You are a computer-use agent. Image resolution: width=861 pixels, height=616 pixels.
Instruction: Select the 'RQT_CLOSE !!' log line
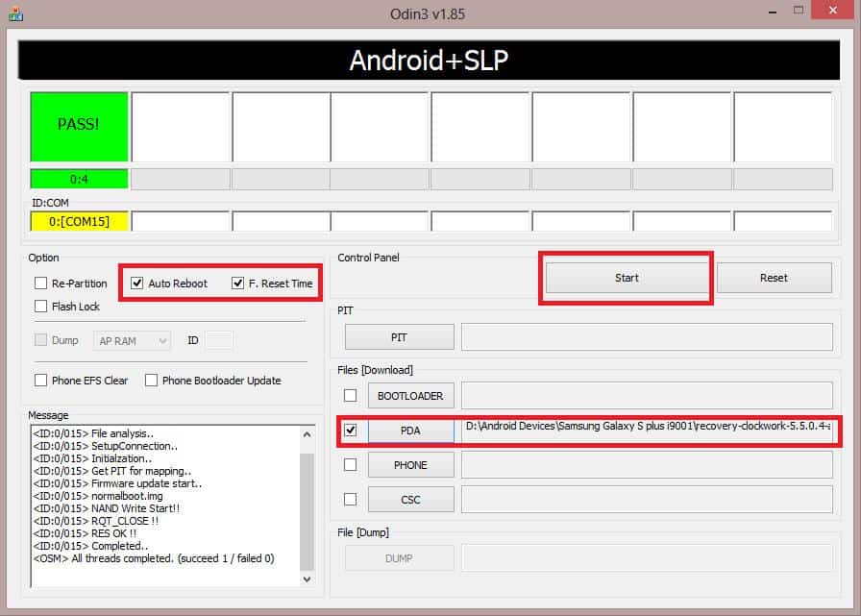pos(95,521)
